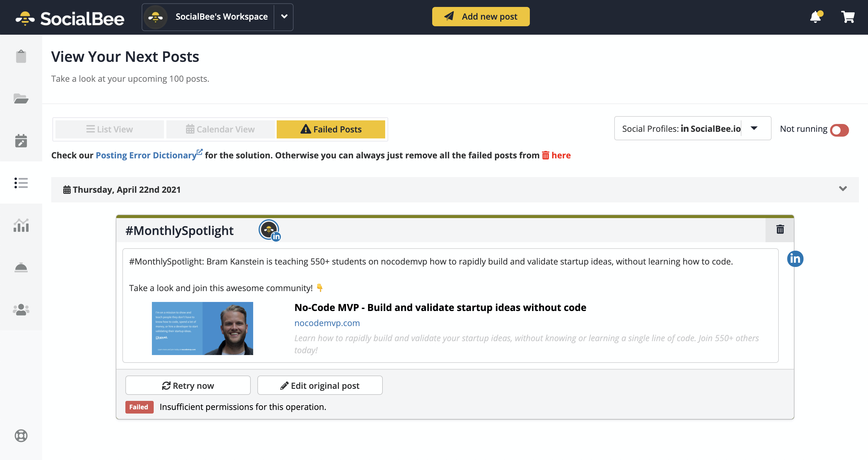Click the Edit original post button
Viewport: 868px width, 460px height.
[x=320, y=385]
